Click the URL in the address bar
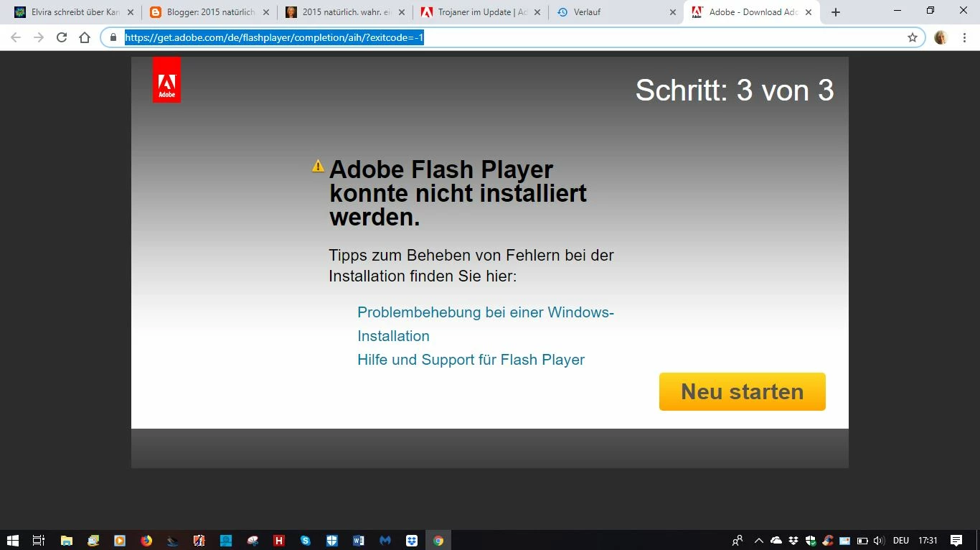980x550 pixels. click(x=274, y=37)
